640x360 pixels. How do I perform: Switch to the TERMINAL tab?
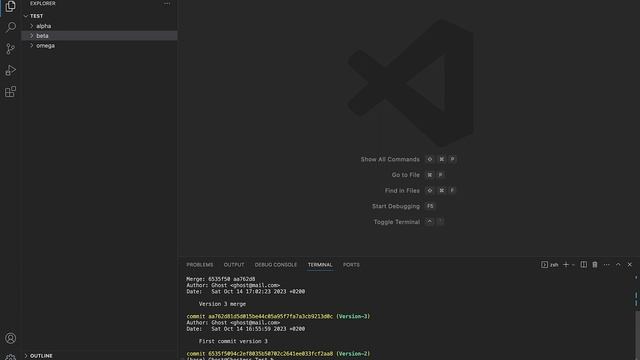click(320, 265)
